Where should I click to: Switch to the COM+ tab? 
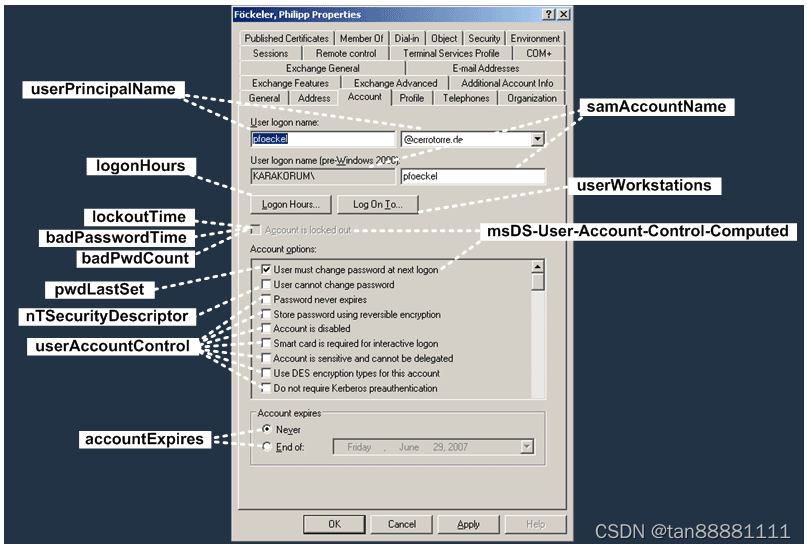pyautogui.click(x=539, y=54)
